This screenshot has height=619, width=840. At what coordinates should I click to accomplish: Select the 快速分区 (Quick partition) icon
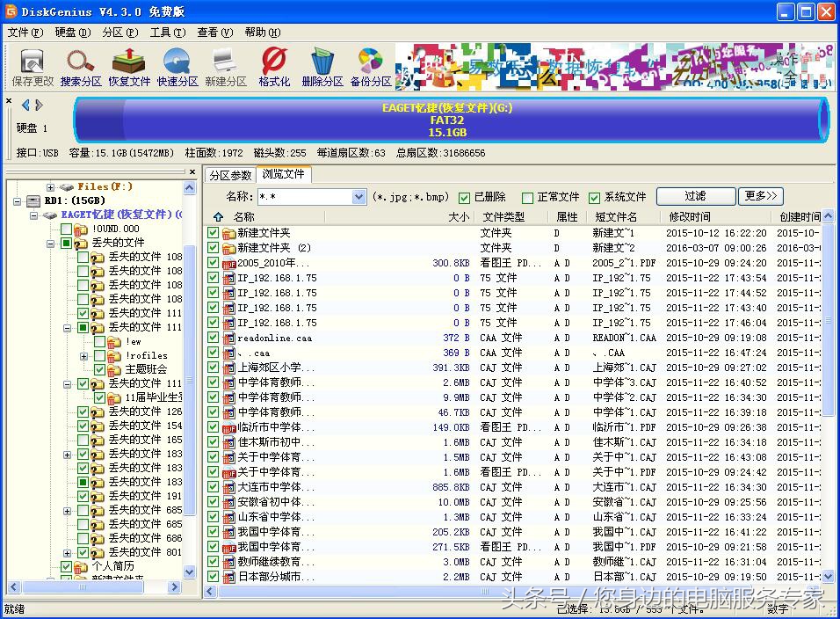coord(177,67)
